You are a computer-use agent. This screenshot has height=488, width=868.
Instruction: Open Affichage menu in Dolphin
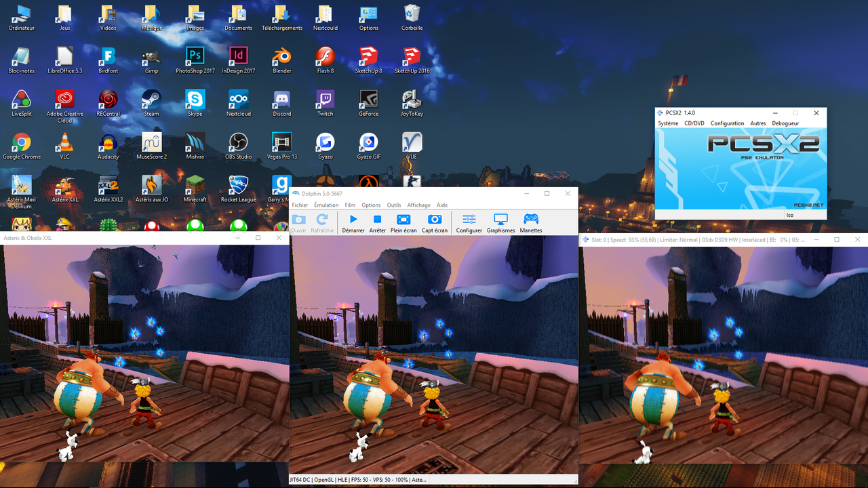(418, 205)
